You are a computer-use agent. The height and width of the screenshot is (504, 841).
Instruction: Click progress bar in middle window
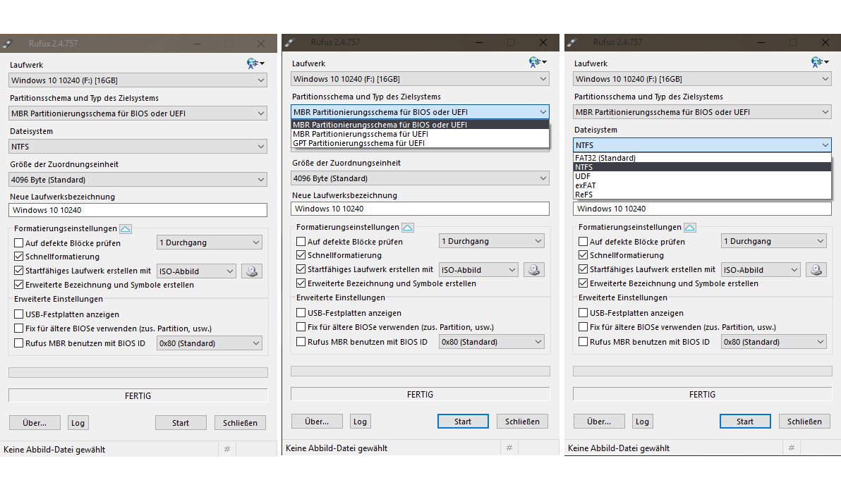pyautogui.click(x=420, y=371)
